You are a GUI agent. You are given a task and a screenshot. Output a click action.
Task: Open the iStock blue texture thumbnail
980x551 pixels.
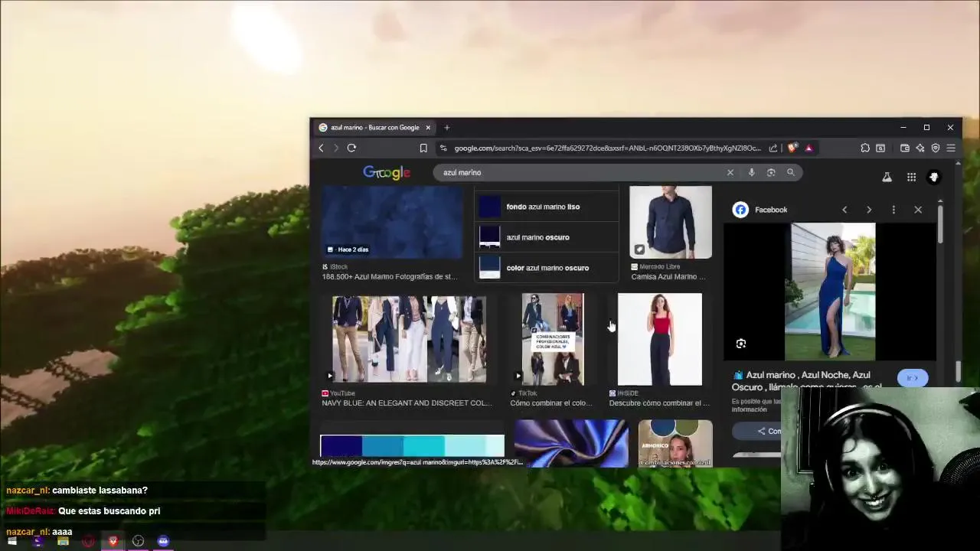pos(392,222)
